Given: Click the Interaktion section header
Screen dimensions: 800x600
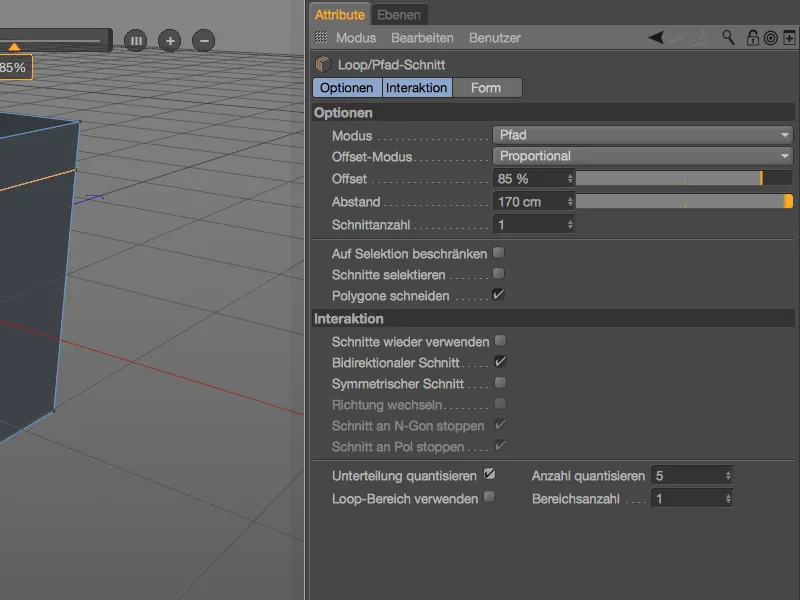Looking at the screenshot, I should (x=554, y=318).
